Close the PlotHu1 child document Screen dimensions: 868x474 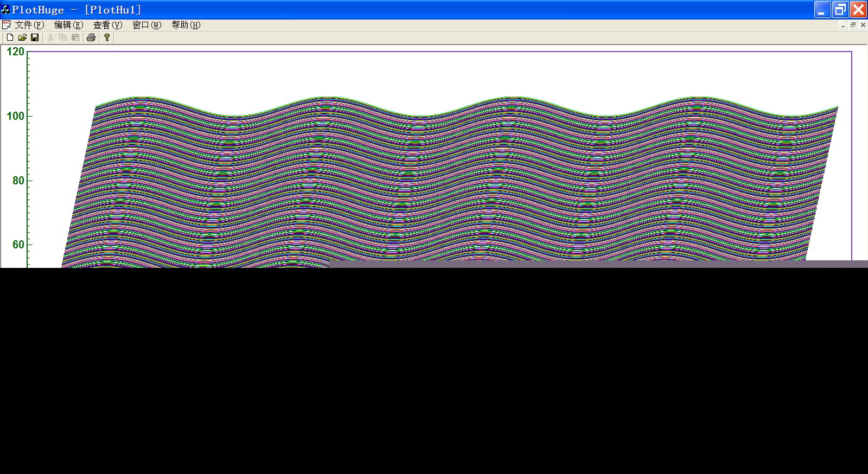click(863, 25)
